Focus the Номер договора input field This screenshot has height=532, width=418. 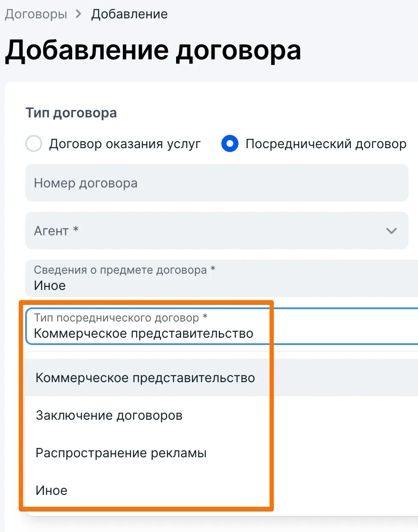click(217, 183)
